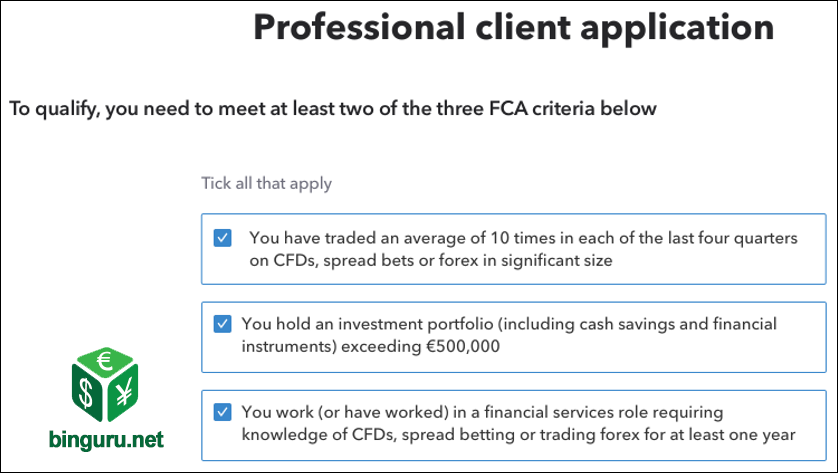Image resolution: width=838 pixels, height=473 pixels.
Task: Open the binguru.net link text
Action: pyautogui.click(x=106, y=439)
